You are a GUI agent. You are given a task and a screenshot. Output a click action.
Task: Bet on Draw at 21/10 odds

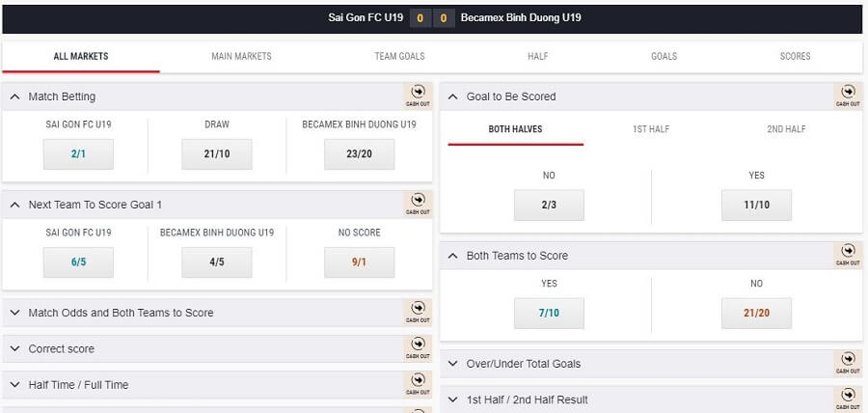217,153
